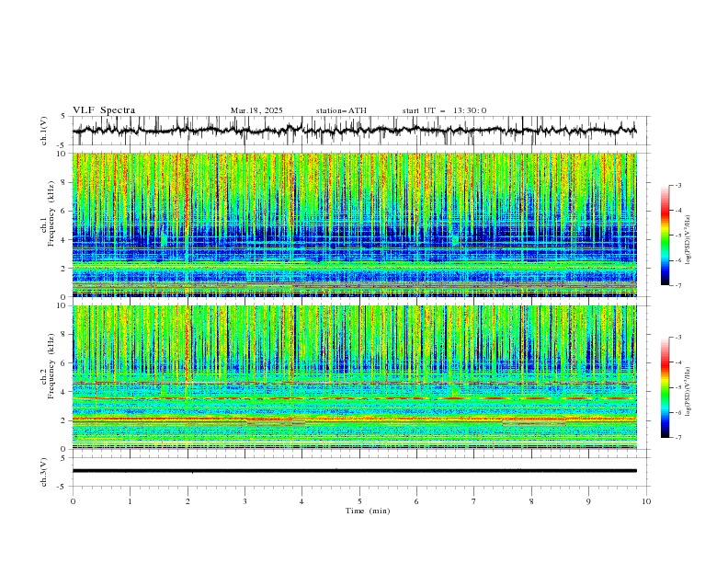Click the -3 label on upper color bar
728x563 pixels.
point(678,185)
